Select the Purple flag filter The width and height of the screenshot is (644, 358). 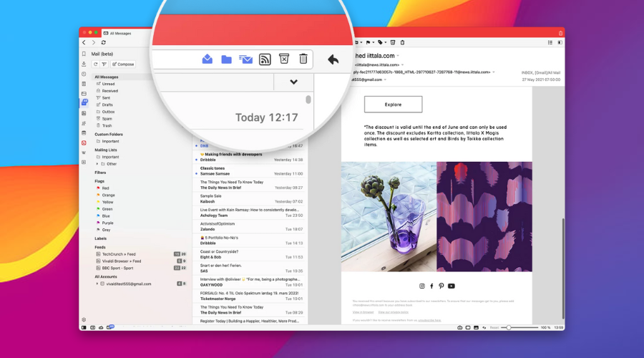107,223
